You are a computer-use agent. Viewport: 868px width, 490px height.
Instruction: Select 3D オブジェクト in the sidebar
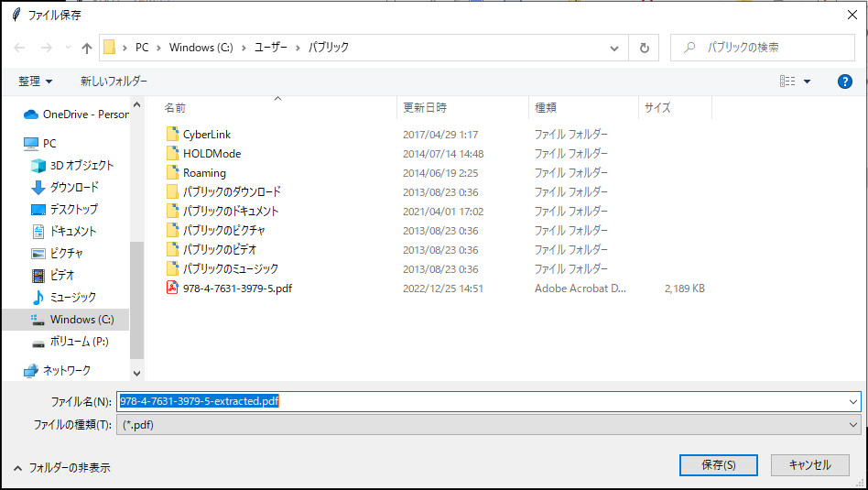[81, 166]
